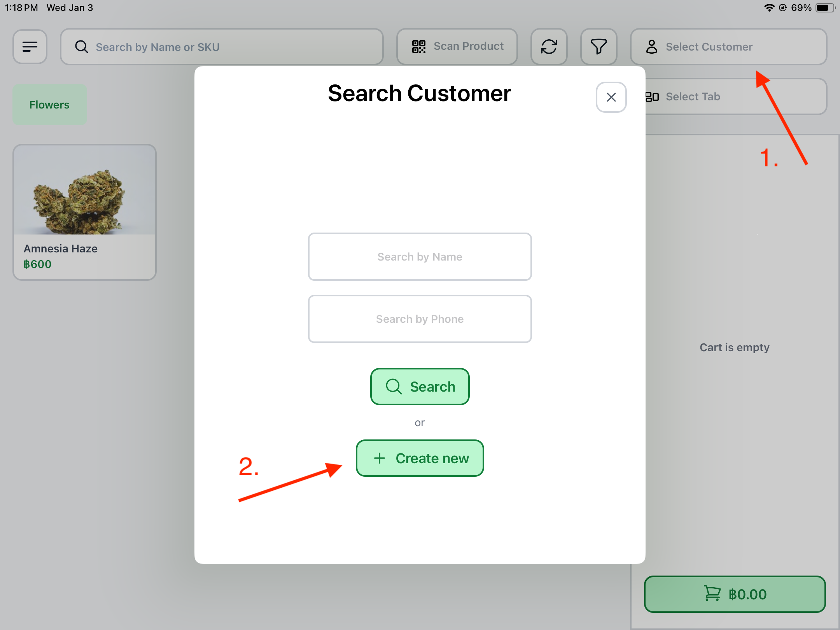Tap the battery indicator in status bar
This screenshot has width=840, height=630.
(824, 8)
